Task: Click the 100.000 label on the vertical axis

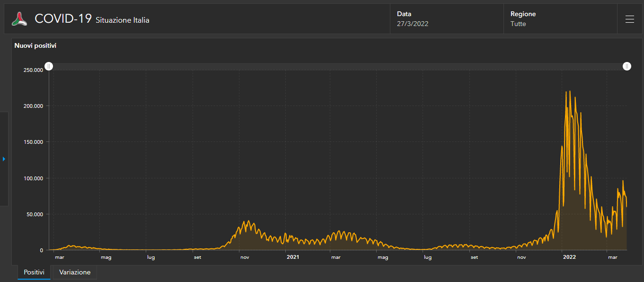Action: 33,178
